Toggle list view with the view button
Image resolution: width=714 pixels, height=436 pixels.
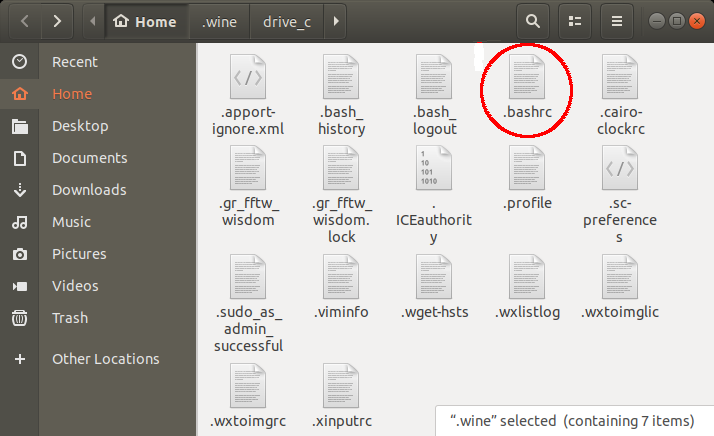tap(575, 21)
